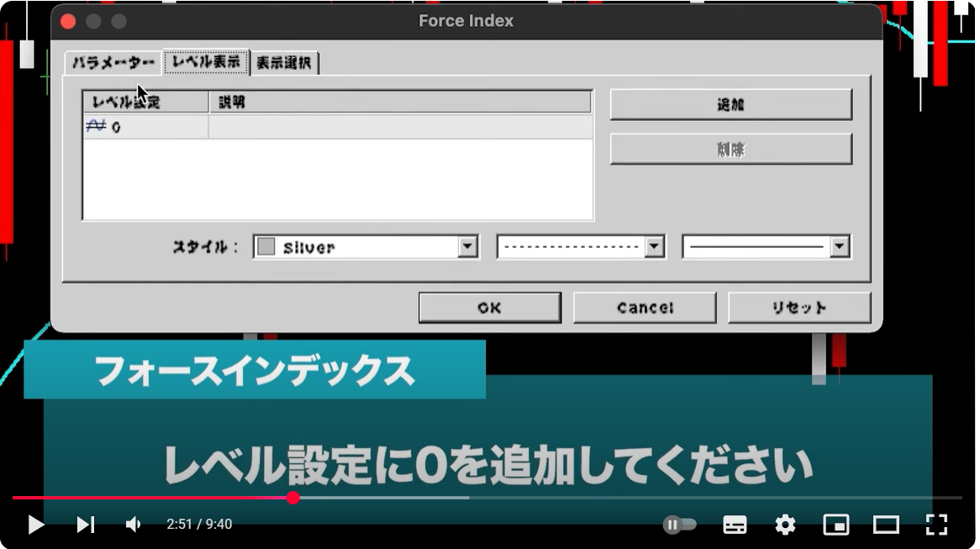Screen dimensions: 980x549
Task: Play the video with the play button
Action: coord(36,525)
